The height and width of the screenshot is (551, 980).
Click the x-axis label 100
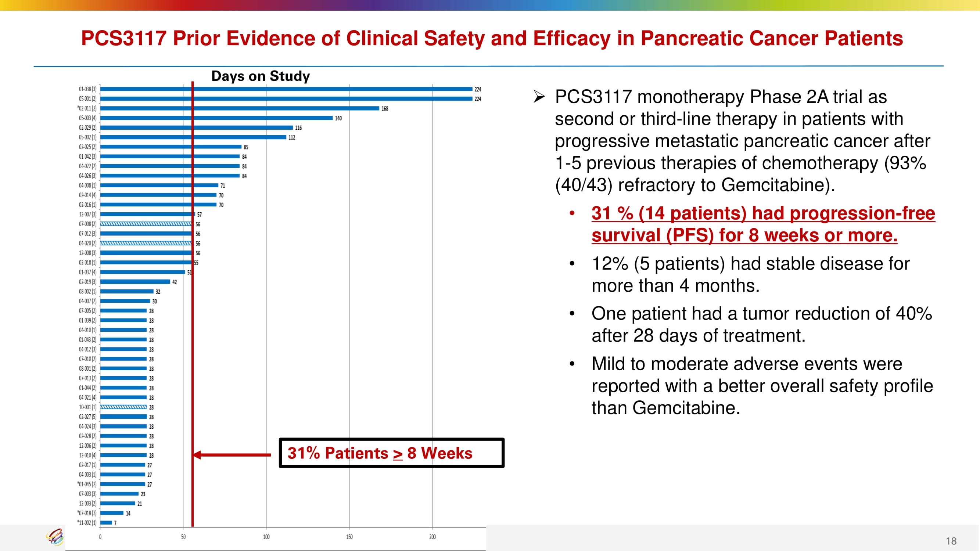coord(266,537)
